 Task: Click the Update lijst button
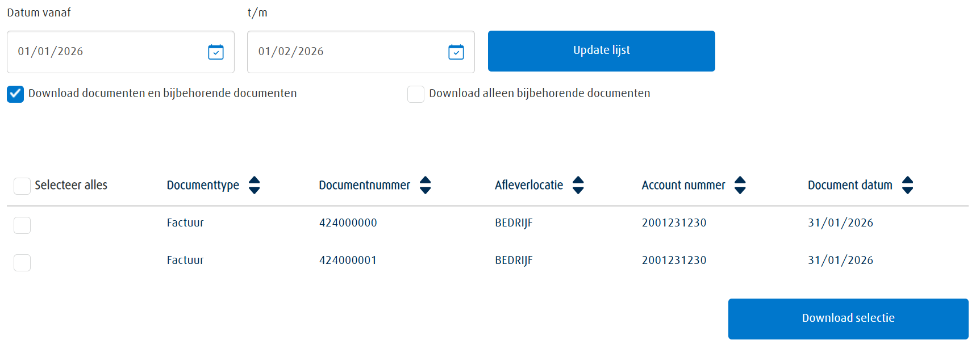(x=601, y=51)
